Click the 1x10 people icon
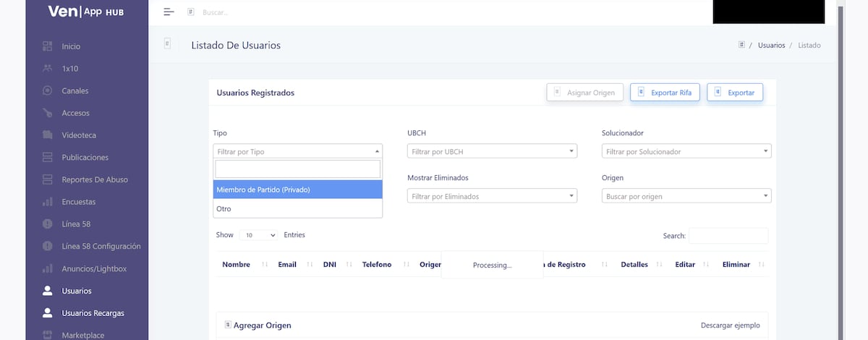 click(48, 69)
